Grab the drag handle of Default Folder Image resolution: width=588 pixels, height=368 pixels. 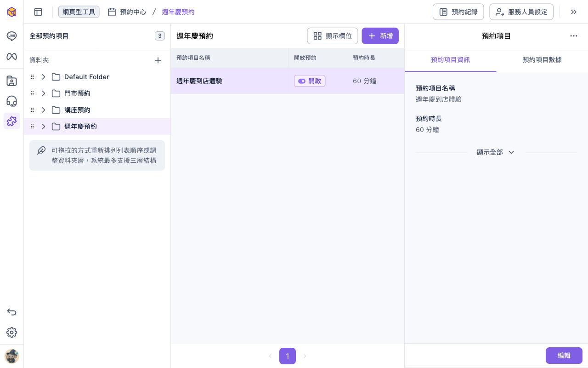(32, 77)
